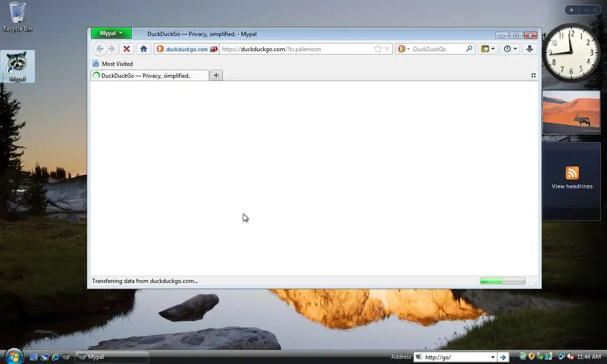
Task: Click the orange RSS feed icon
Action: [x=572, y=173]
